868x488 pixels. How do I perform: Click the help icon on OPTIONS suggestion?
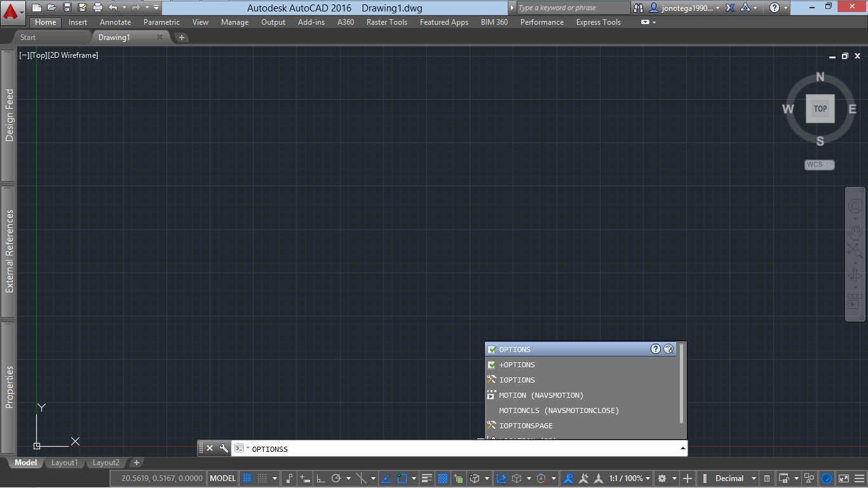[656, 349]
